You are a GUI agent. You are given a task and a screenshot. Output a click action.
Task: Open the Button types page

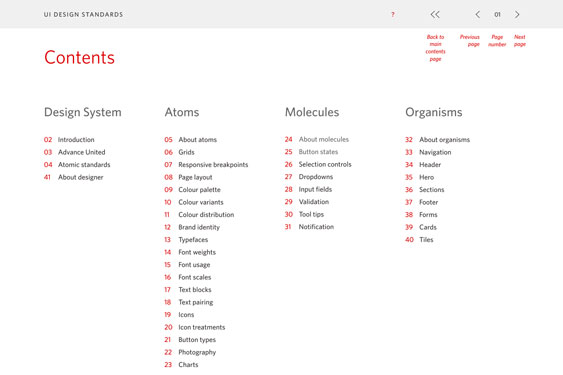tap(190, 340)
